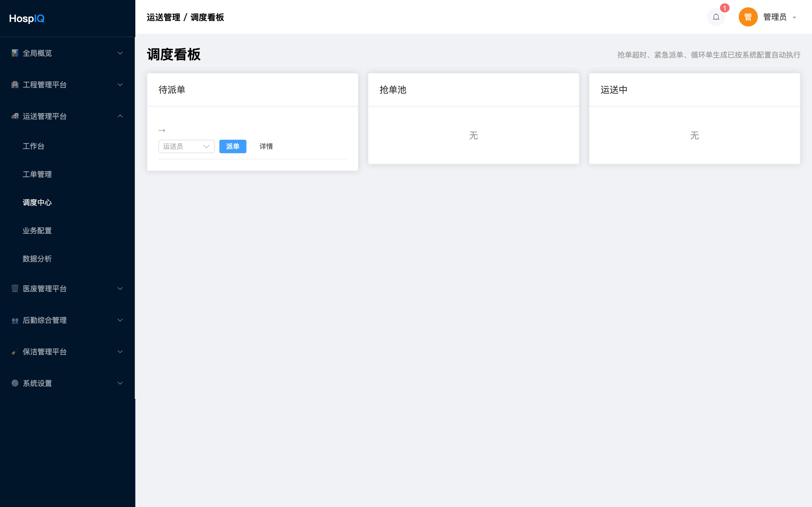The height and width of the screenshot is (507, 812).
Task: Click the 保洁管理平台 broom icon
Action: click(x=15, y=352)
